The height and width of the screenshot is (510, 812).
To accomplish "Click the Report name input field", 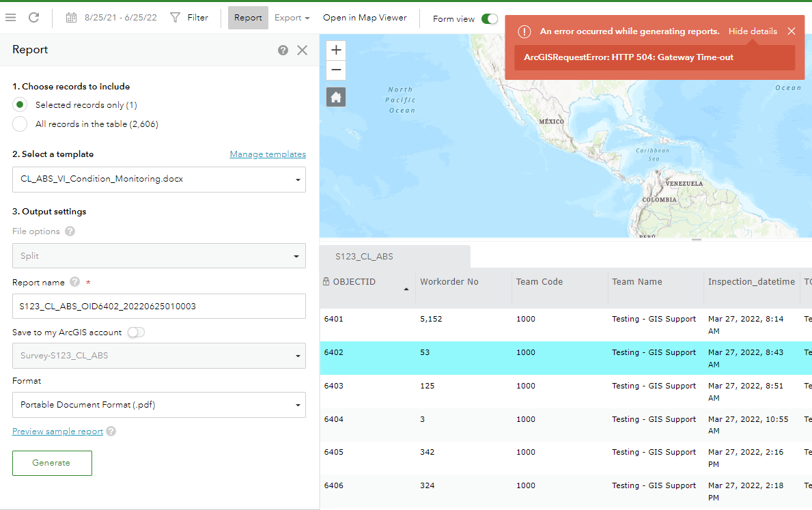I will (159, 307).
